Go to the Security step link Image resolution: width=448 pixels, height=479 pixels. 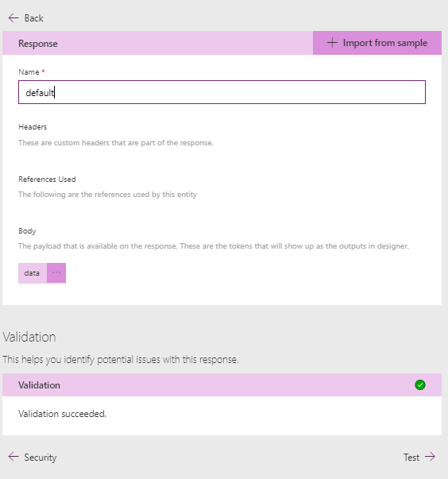tap(41, 458)
